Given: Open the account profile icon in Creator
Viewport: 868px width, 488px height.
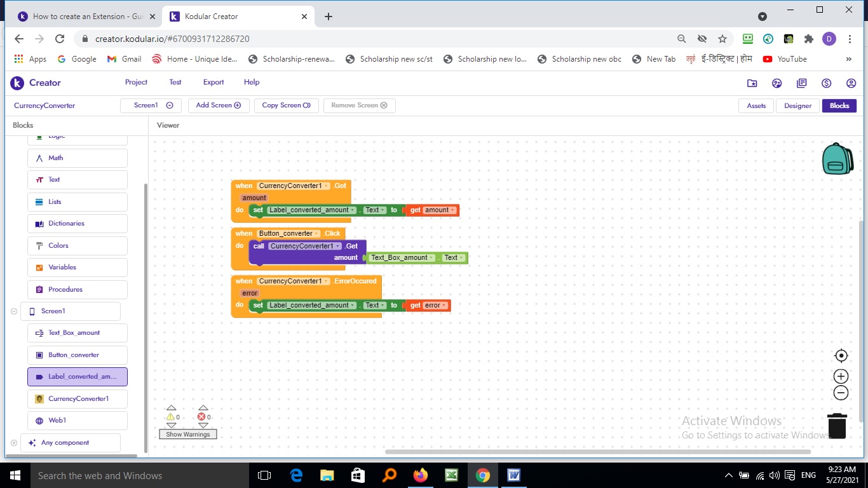Looking at the screenshot, I should [851, 83].
